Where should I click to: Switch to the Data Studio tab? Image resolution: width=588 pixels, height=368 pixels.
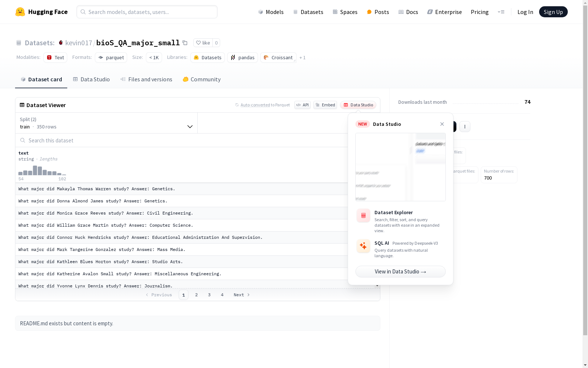pyautogui.click(x=91, y=79)
